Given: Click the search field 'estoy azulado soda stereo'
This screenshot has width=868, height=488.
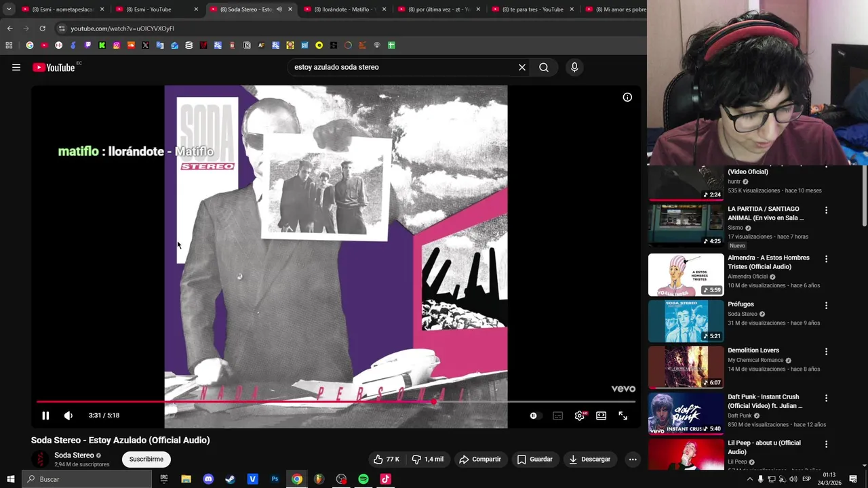Looking at the screenshot, I should (403, 67).
